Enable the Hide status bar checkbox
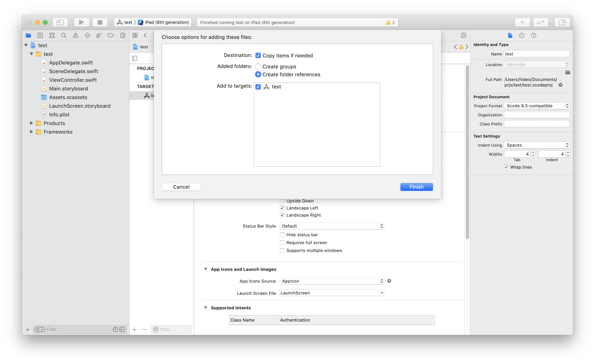This screenshot has height=364, width=595. pyautogui.click(x=282, y=235)
